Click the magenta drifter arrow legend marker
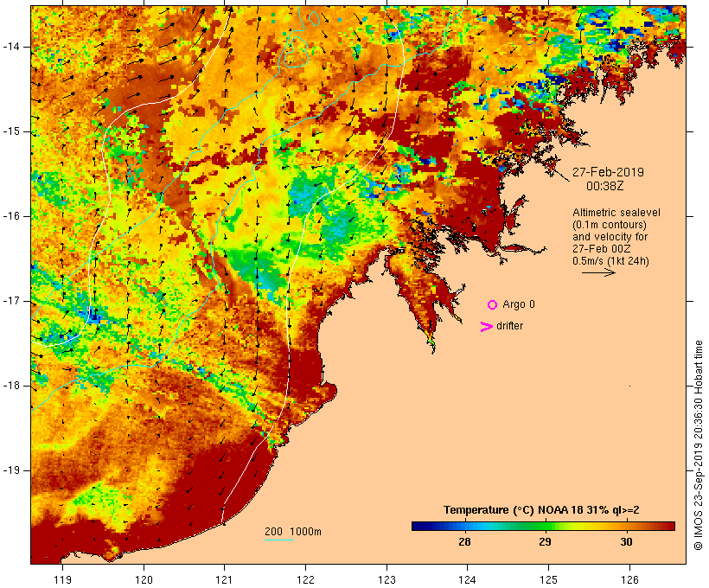This screenshot has width=709, height=588. click(487, 327)
